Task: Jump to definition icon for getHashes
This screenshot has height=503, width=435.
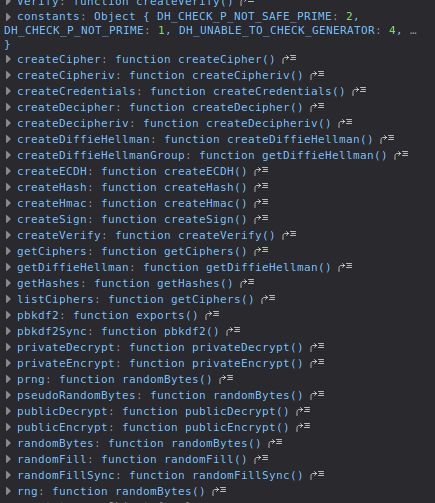Action: [247, 283]
